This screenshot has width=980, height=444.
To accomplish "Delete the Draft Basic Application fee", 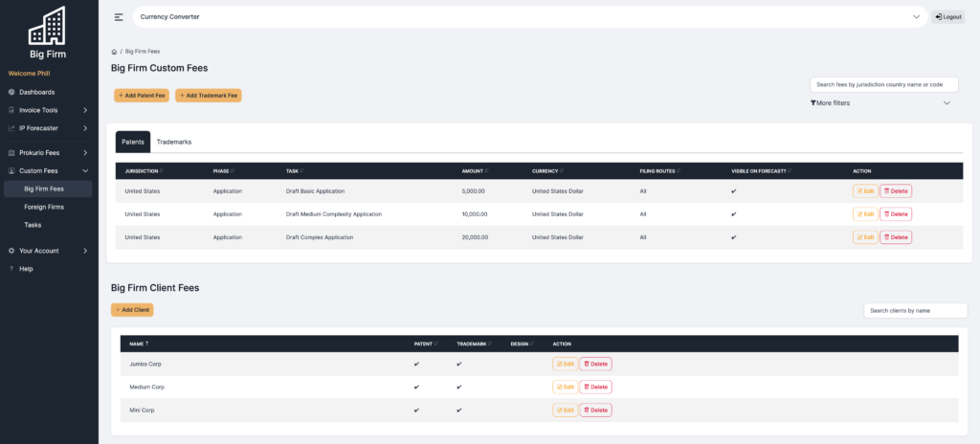I will coord(896,190).
